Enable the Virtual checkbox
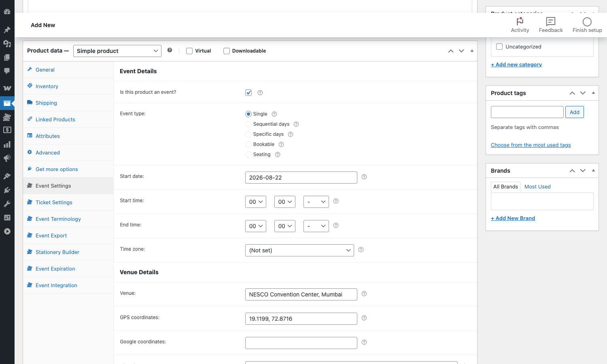The height and width of the screenshot is (364, 607). 189,51
